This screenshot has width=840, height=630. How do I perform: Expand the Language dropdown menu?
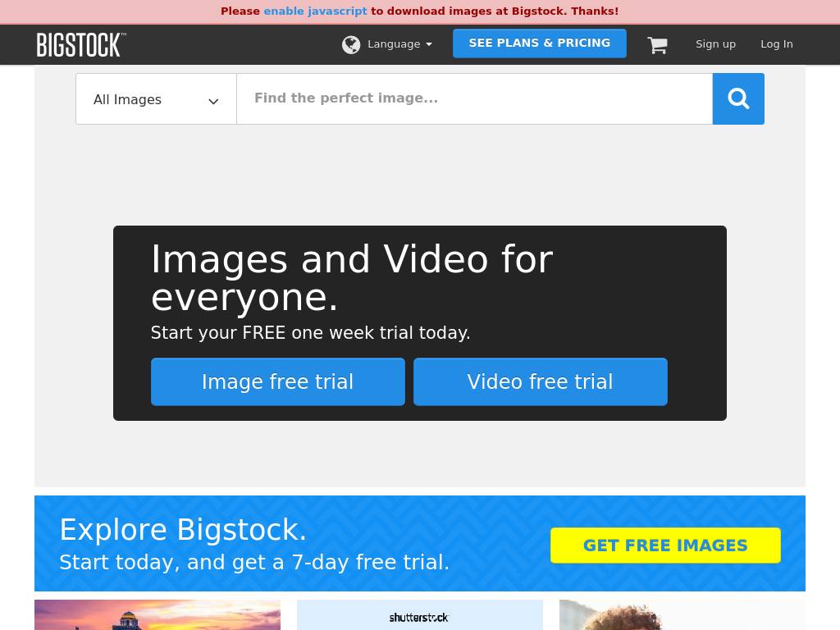[x=394, y=44]
